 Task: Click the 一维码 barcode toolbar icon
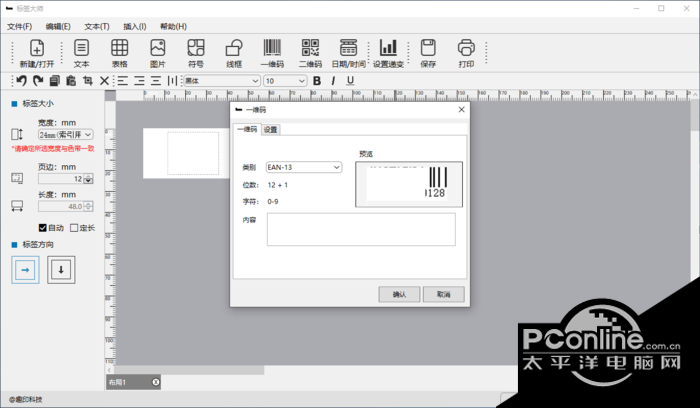pos(272,54)
